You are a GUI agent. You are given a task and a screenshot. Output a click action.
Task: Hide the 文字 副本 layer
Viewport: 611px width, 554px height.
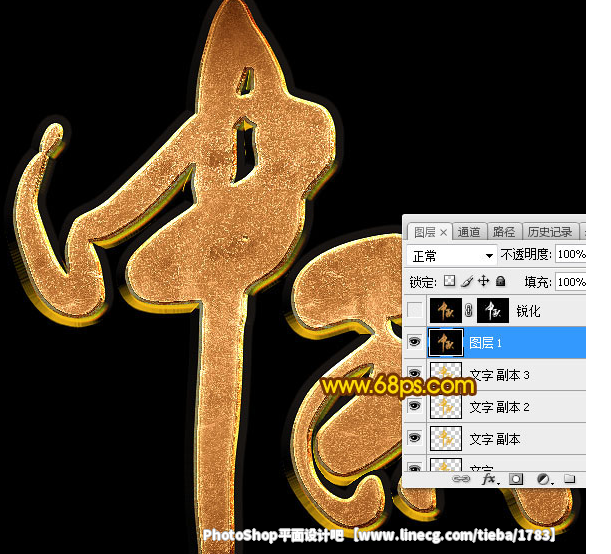[x=415, y=439]
